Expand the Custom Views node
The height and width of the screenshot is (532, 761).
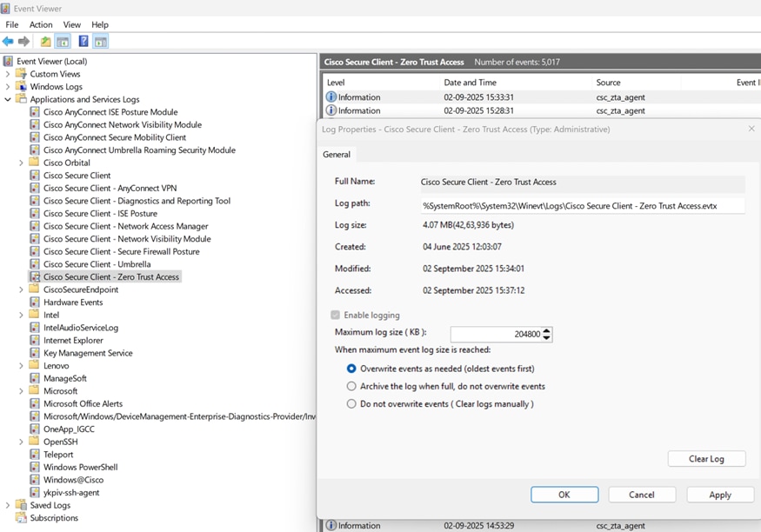tap(7, 74)
